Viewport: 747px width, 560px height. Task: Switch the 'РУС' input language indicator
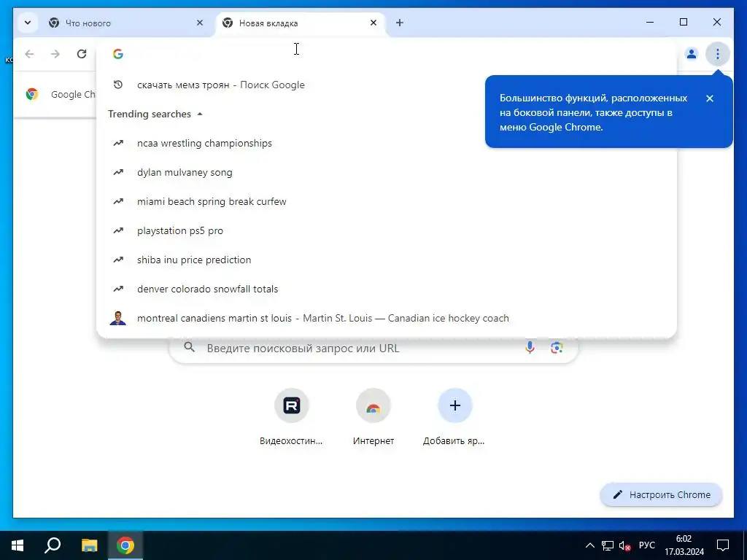click(646, 545)
